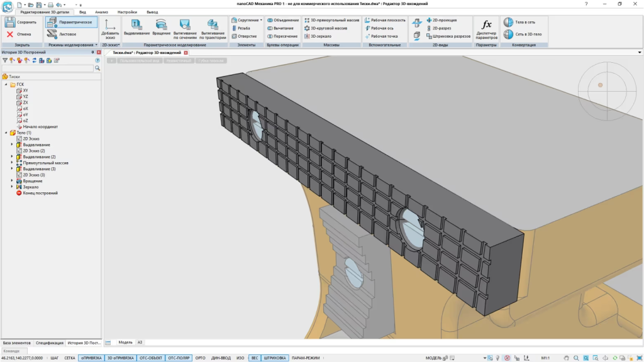
Task: Click the filter icon in history panel
Action: [x=5, y=60]
